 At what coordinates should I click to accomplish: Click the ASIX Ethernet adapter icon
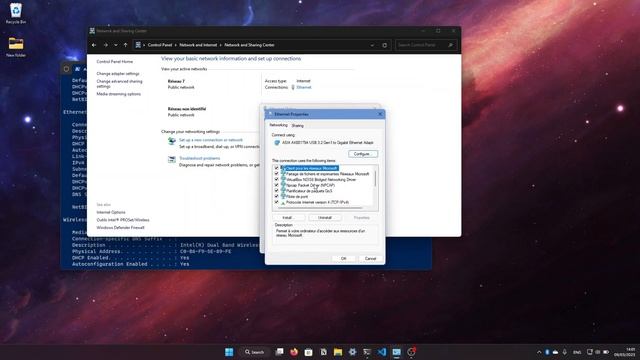(x=277, y=143)
